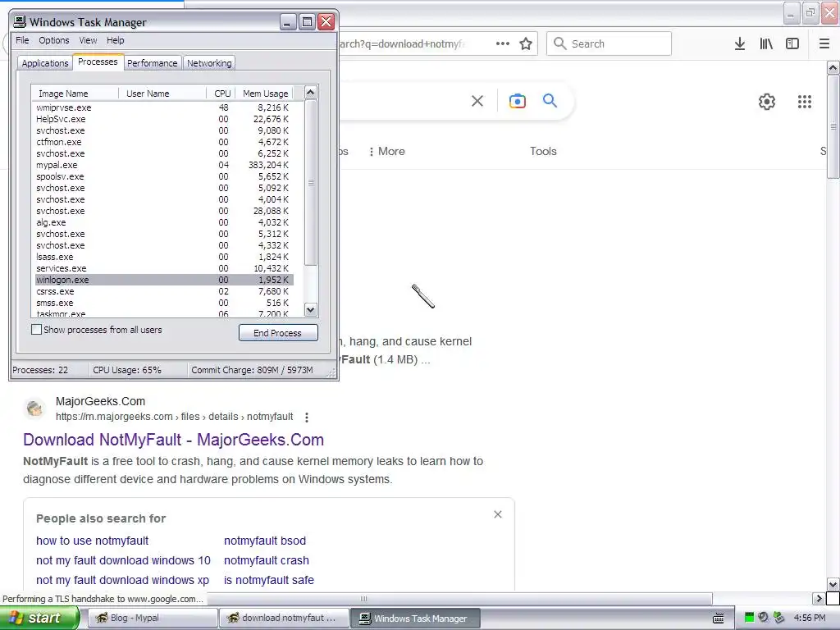Clear Google search with X icon
This screenshot has width=840, height=630.
click(x=477, y=101)
